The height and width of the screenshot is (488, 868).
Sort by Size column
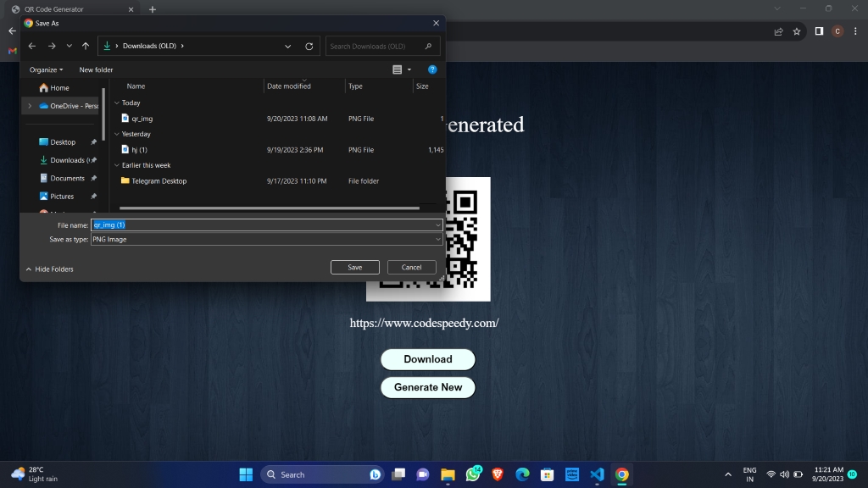422,86
